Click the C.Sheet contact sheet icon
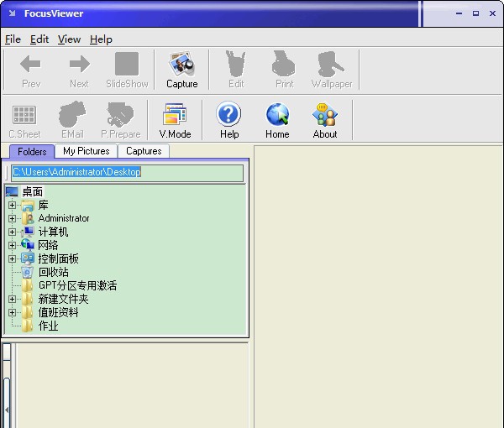 click(x=24, y=115)
